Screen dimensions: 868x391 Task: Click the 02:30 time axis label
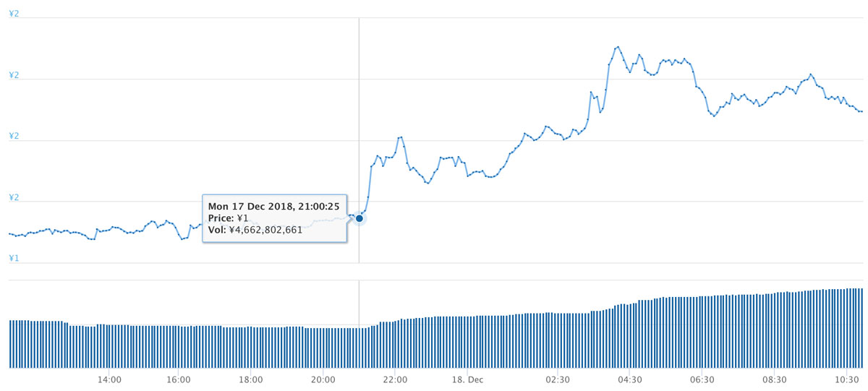coord(557,379)
